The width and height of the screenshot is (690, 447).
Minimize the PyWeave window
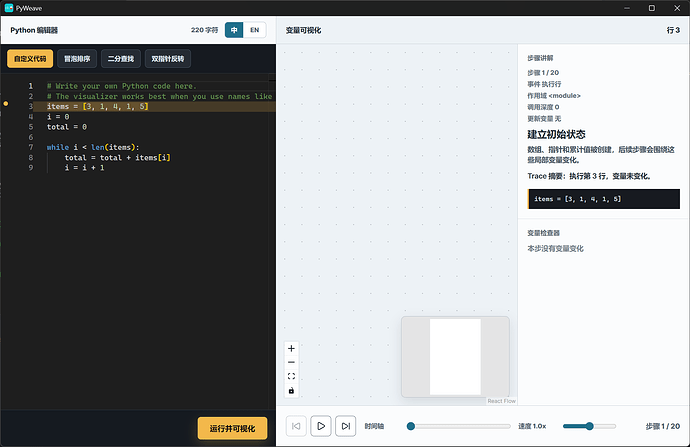pyautogui.click(x=627, y=8)
